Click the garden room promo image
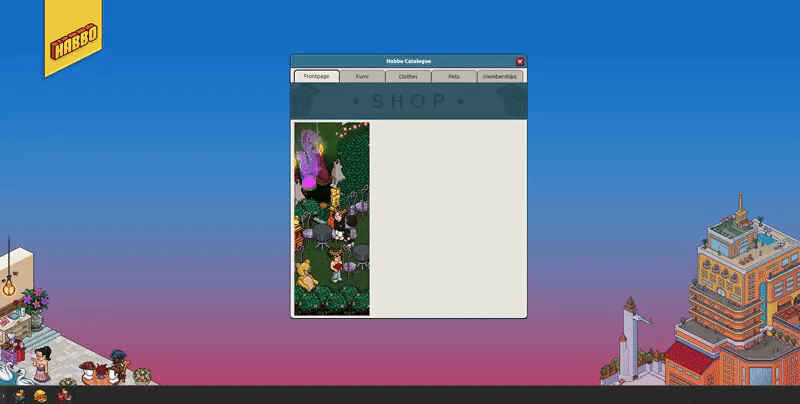 pyautogui.click(x=332, y=218)
